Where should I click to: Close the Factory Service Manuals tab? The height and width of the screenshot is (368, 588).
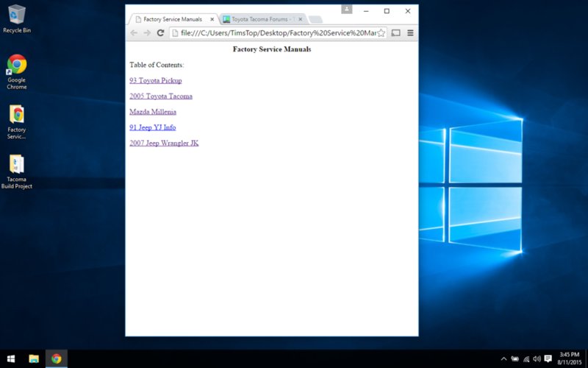click(212, 19)
